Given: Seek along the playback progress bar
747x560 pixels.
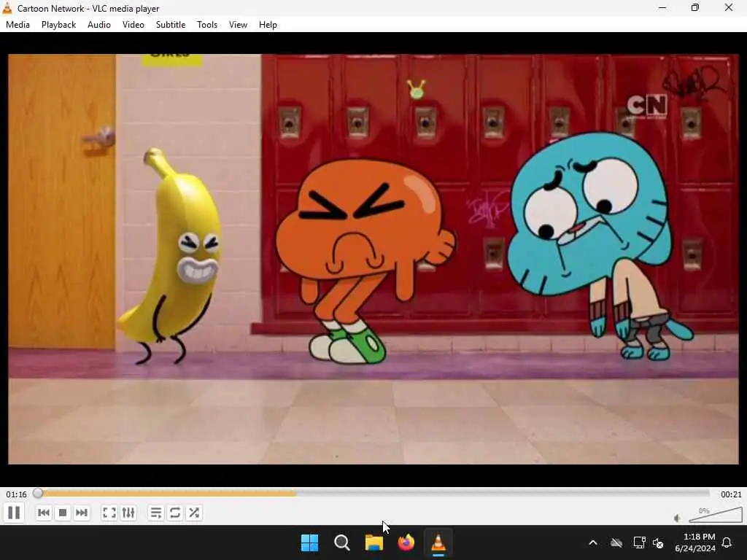Looking at the screenshot, I should point(373,494).
